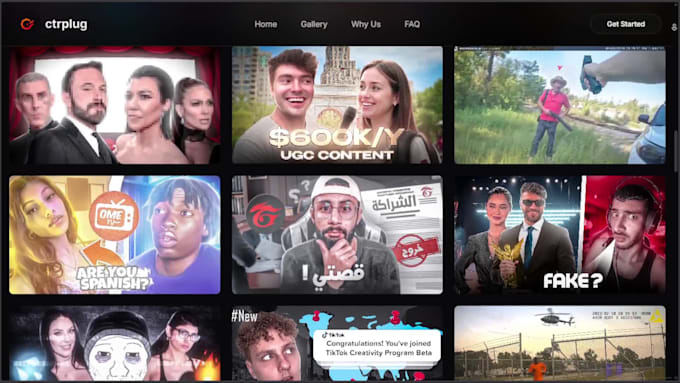
Task: Open the $600K/Y UGC Content thumbnail
Action: click(x=337, y=105)
